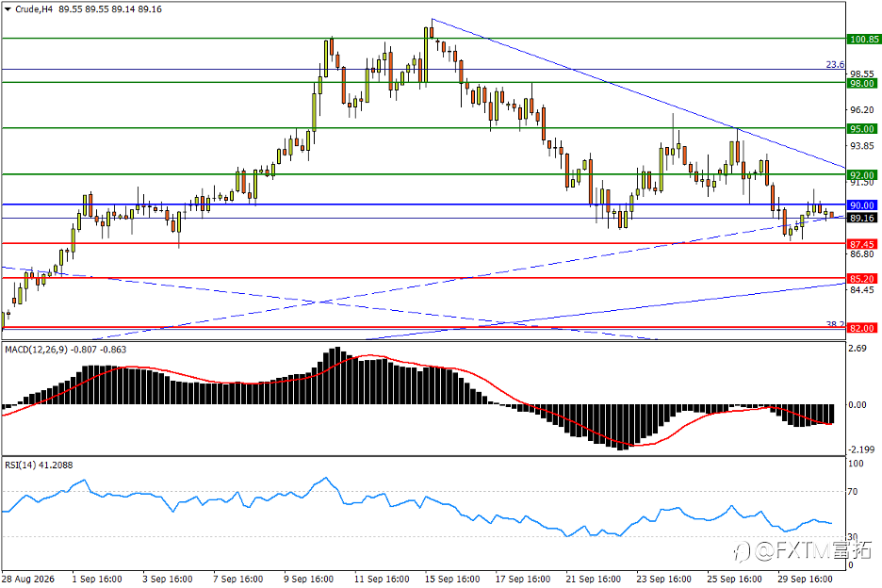Screen dimensions: 882x588
Task: Click the 1 Sep 16:00 date label
Action: point(97,579)
